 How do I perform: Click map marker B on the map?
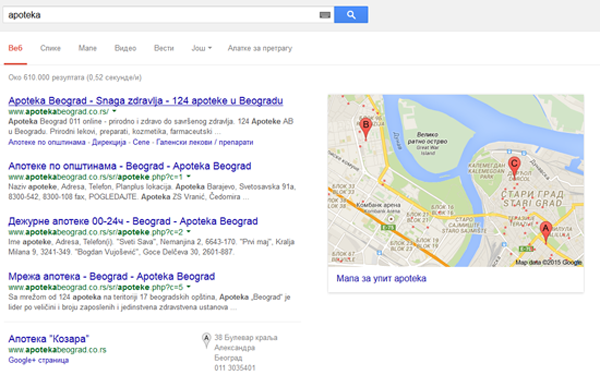(366, 129)
